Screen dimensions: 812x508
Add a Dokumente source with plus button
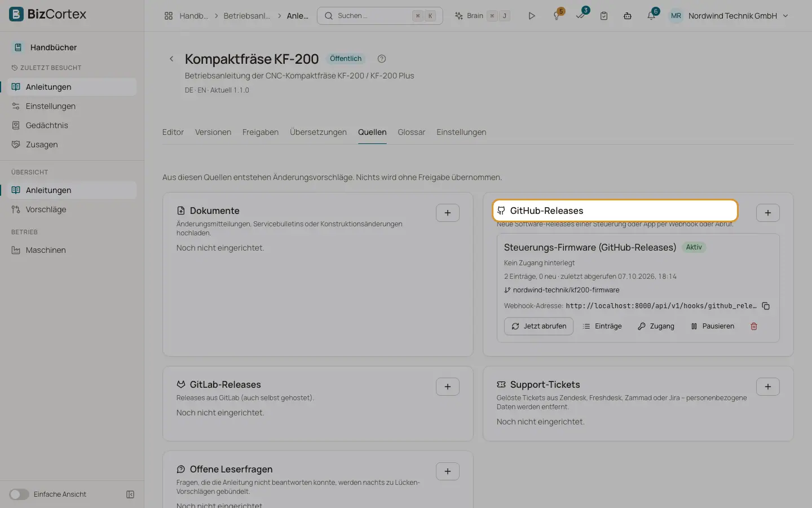pos(448,213)
